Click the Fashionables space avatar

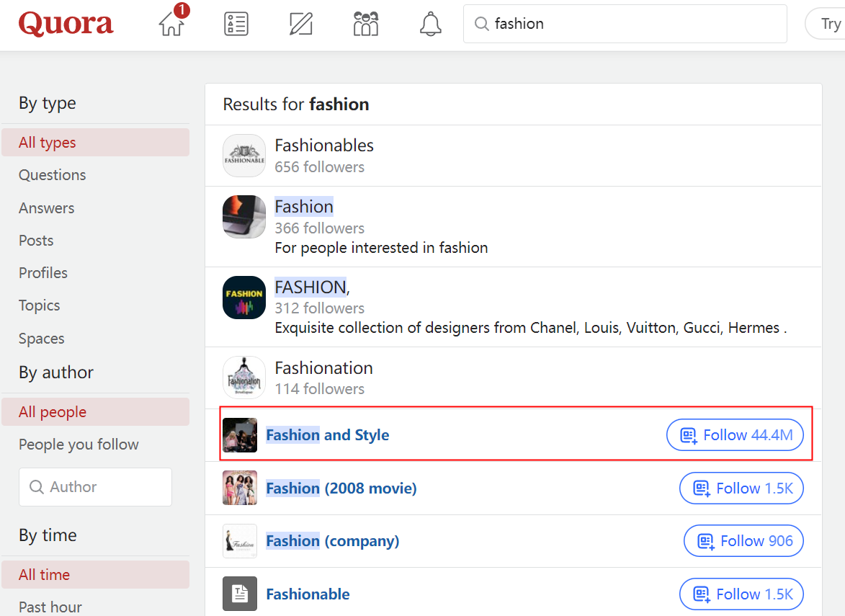(x=244, y=156)
